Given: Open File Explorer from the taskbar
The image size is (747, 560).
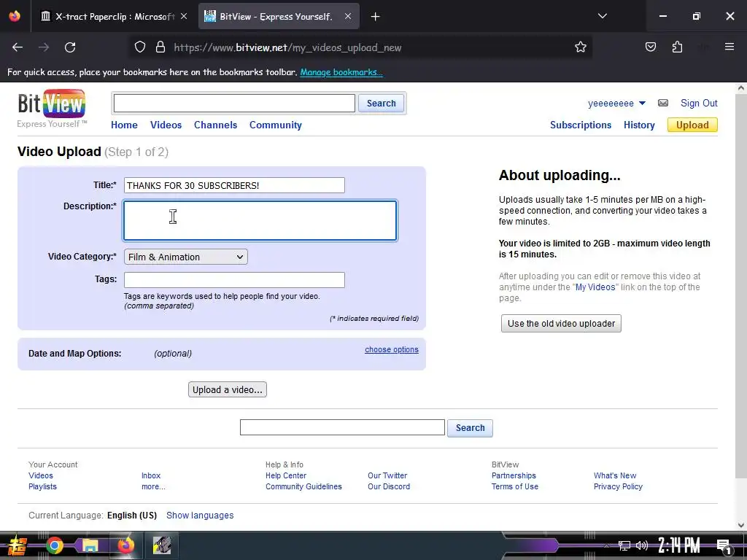Looking at the screenshot, I should coord(90,545).
